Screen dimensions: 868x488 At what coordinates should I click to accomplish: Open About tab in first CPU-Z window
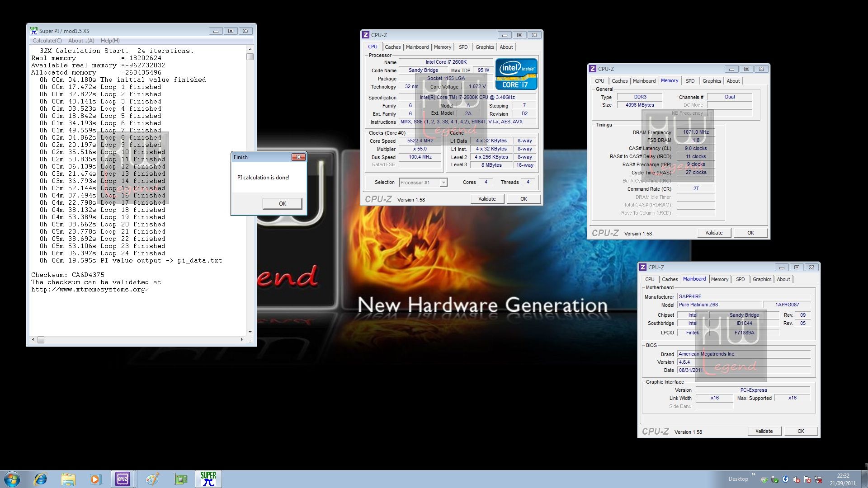tap(506, 47)
